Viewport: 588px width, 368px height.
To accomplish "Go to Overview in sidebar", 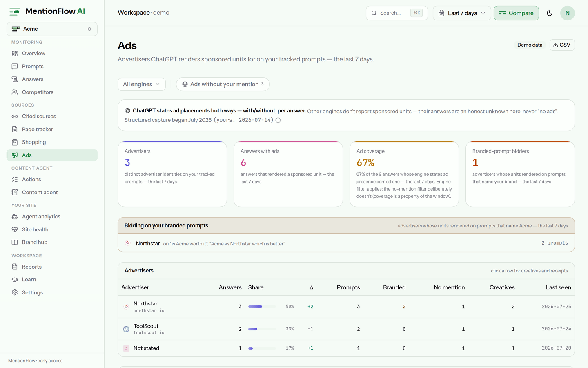I will (x=52, y=54).
